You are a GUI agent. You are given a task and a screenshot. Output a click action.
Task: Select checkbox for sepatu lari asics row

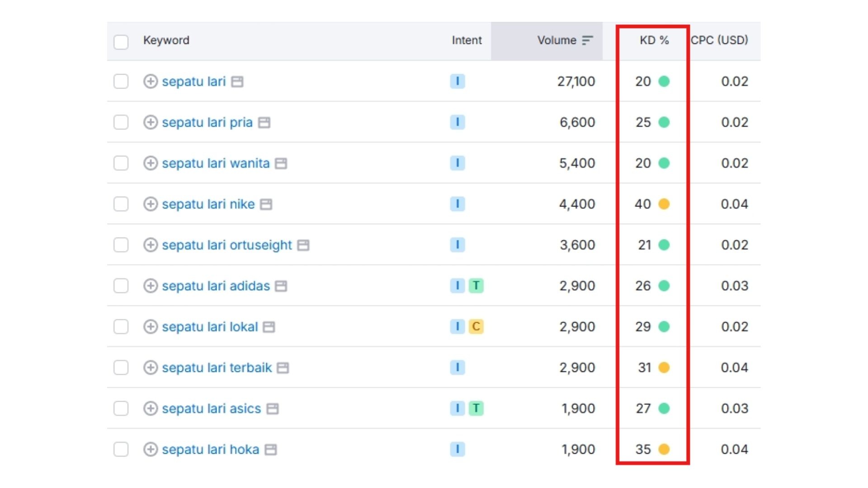pyautogui.click(x=121, y=408)
